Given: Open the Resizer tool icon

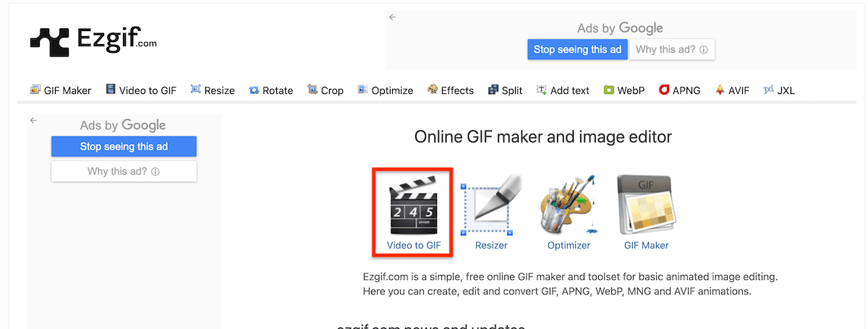Looking at the screenshot, I should (491, 208).
